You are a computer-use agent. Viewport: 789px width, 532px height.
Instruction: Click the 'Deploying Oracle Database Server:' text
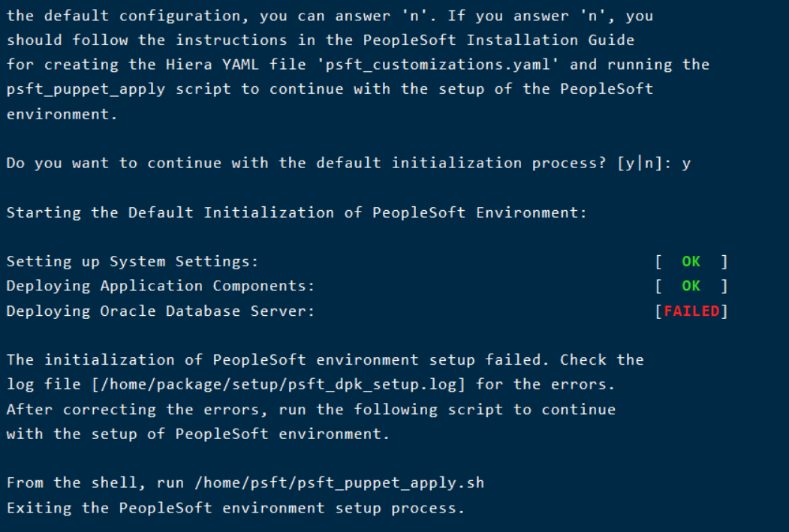coord(161,311)
